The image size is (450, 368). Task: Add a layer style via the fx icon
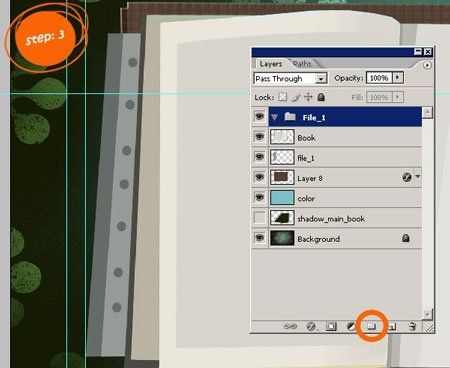[x=311, y=326]
